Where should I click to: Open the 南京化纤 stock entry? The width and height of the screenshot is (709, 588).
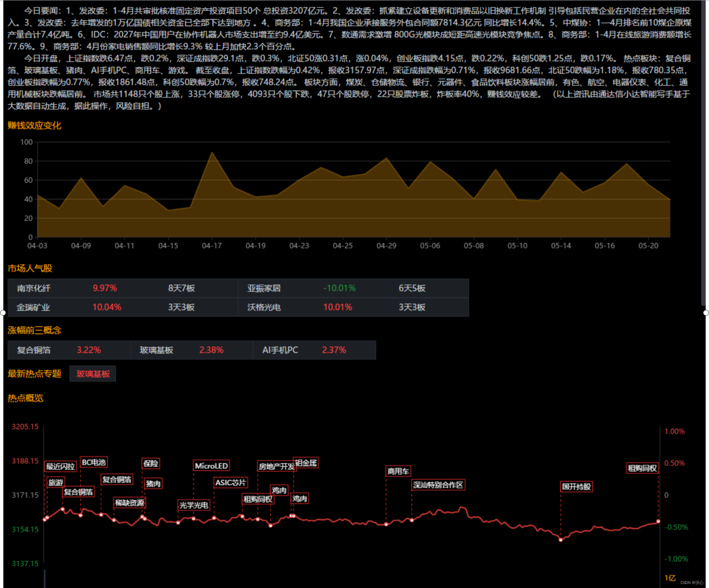point(34,288)
